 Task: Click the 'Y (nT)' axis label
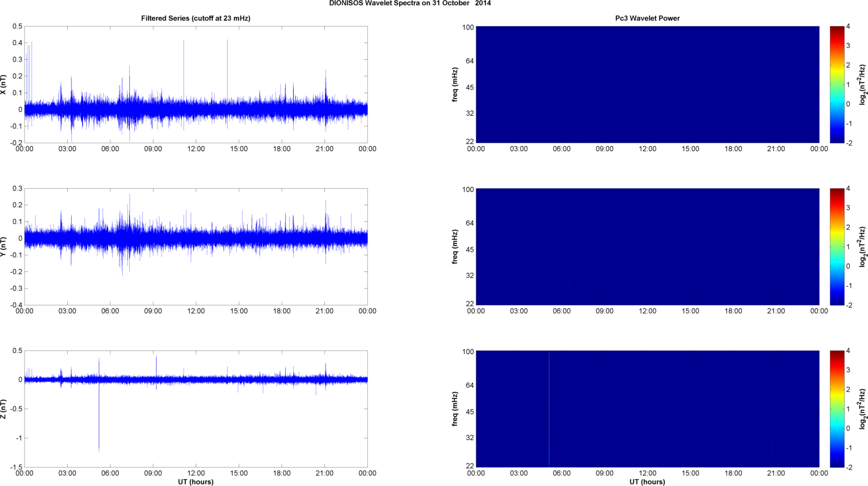point(4,247)
